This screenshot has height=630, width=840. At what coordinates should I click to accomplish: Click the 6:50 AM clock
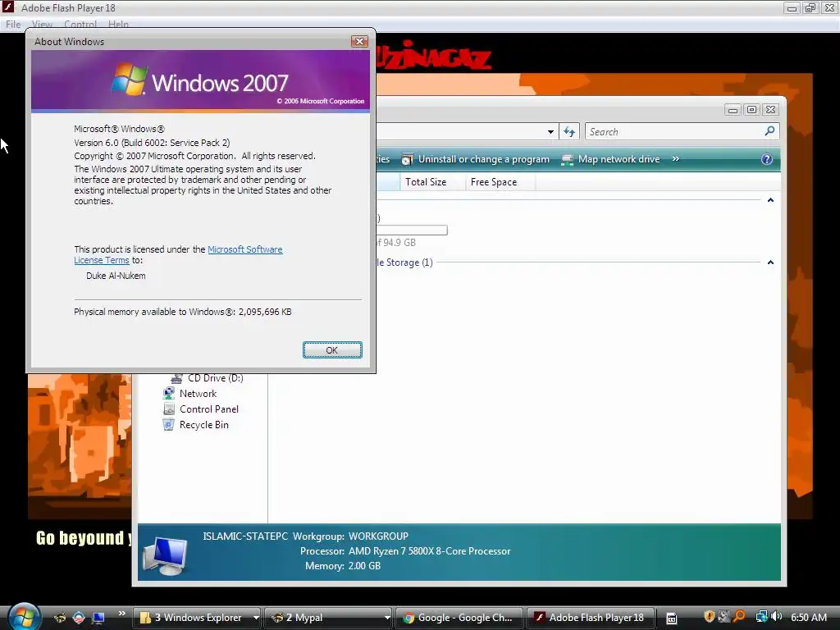[x=809, y=618]
